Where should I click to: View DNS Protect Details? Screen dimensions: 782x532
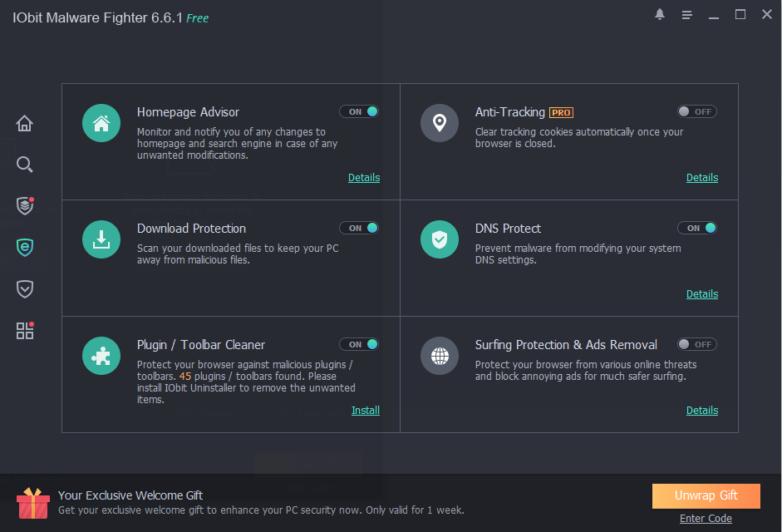click(702, 294)
